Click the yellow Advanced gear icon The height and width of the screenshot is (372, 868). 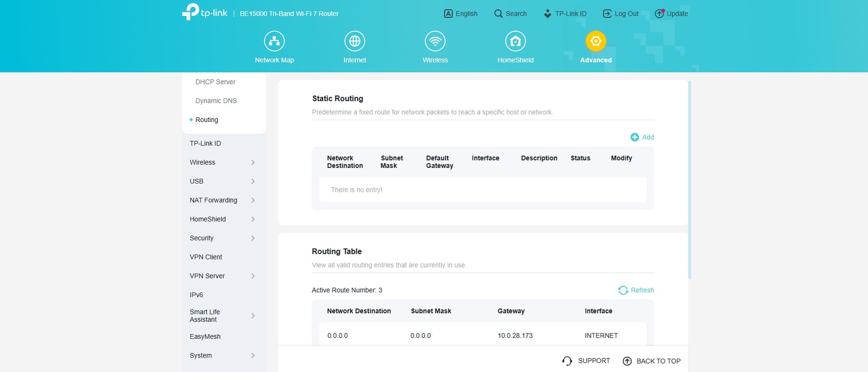click(x=595, y=41)
